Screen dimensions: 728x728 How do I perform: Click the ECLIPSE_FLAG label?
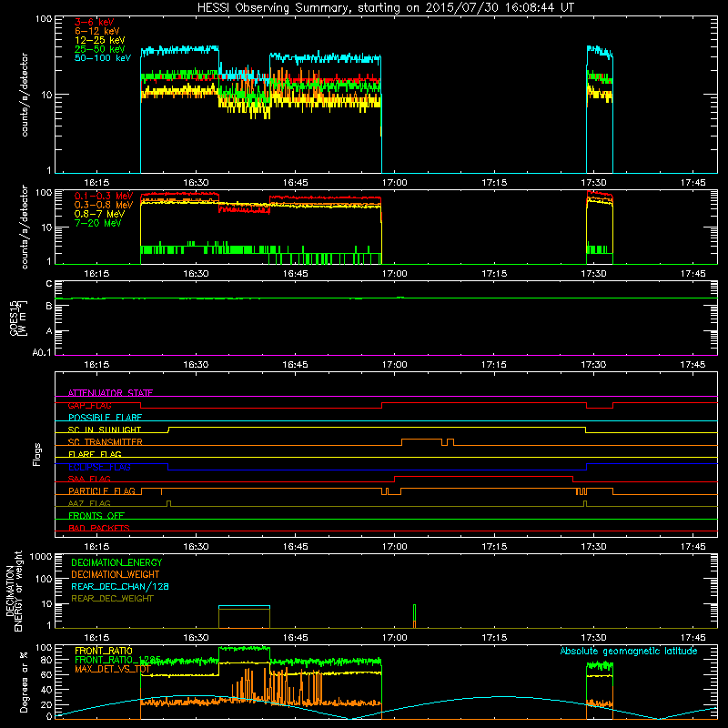point(100,467)
